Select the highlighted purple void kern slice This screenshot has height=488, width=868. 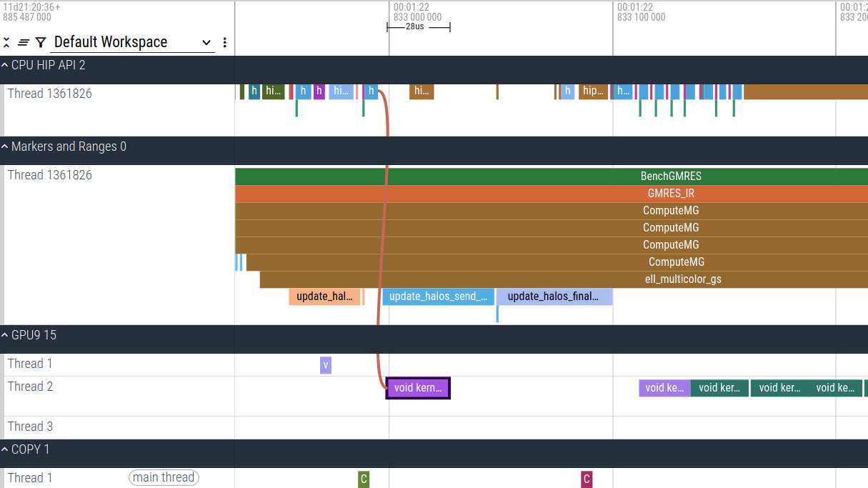(x=418, y=389)
